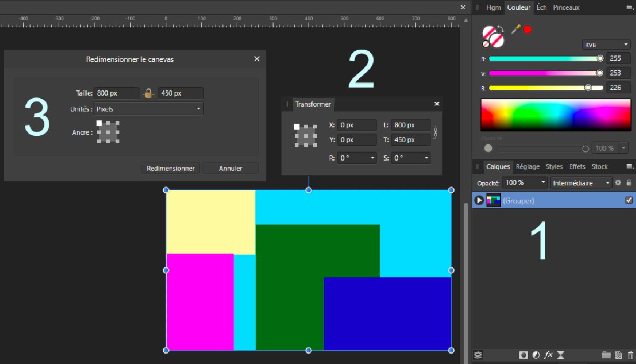Open the R rotation dropdown in Transformer
Image resolution: width=636 pixels, height=364 pixels.
tap(357, 158)
